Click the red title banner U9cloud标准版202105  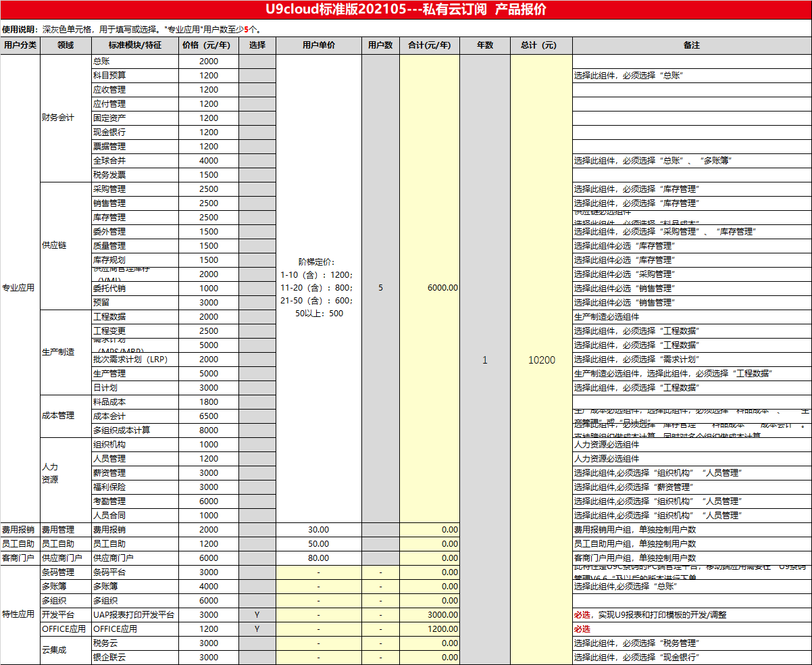406,9
